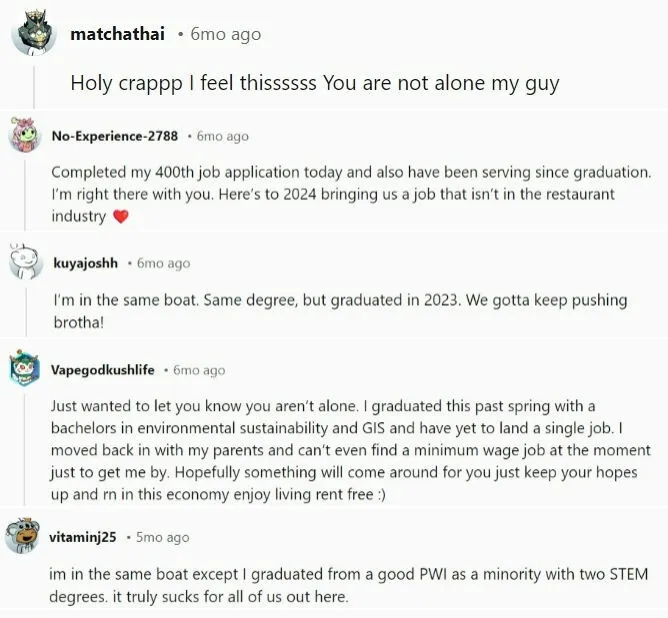Screen dimensions: 668x618
Task: Open Vapegodkushlife's avatar image
Action: click(x=25, y=370)
